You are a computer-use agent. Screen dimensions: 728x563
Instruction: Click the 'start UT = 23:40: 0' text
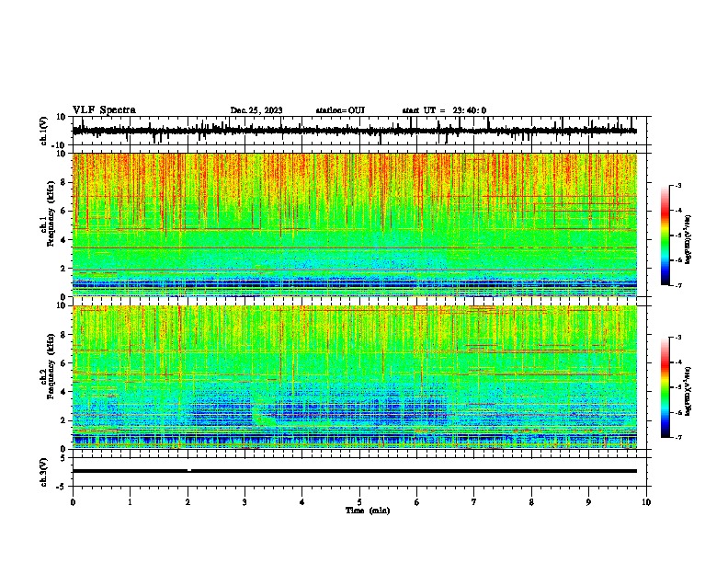click(444, 110)
